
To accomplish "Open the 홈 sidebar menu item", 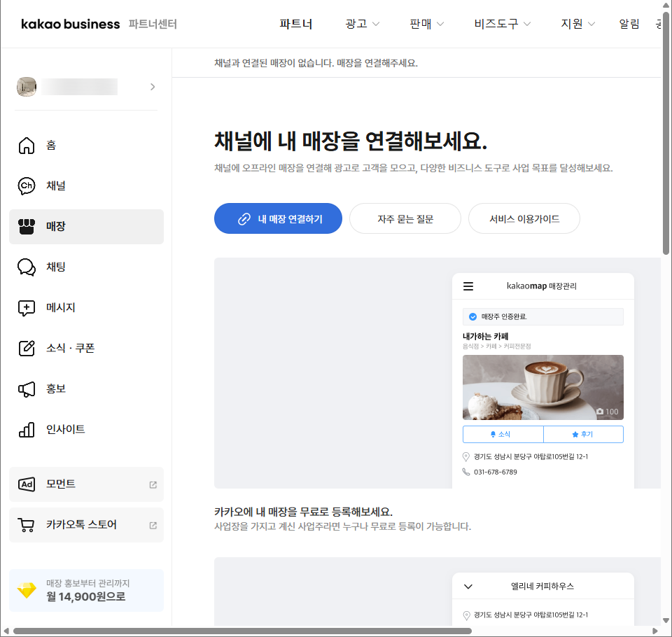I will pyautogui.click(x=86, y=146).
